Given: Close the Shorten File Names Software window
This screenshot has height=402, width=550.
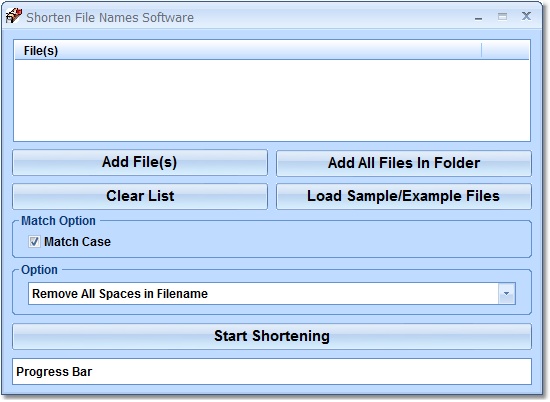Looking at the screenshot, I should coord(526,16).
